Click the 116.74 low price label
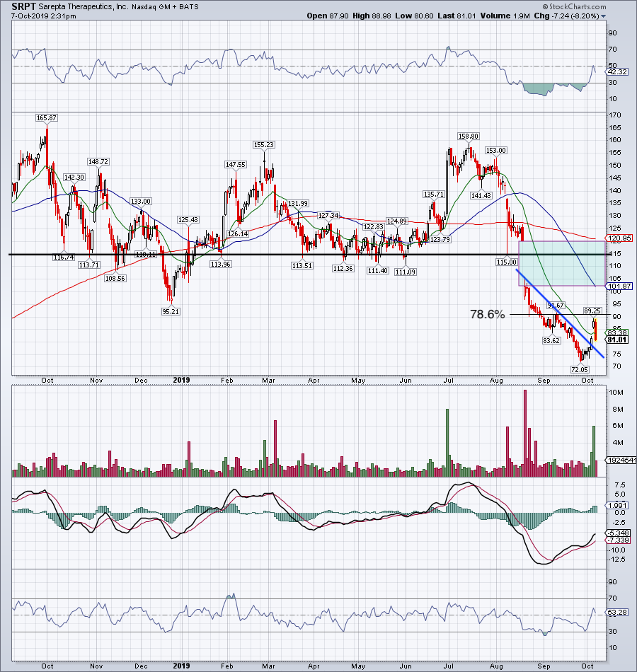Screen dimensions: 637x672 point(64,257)
